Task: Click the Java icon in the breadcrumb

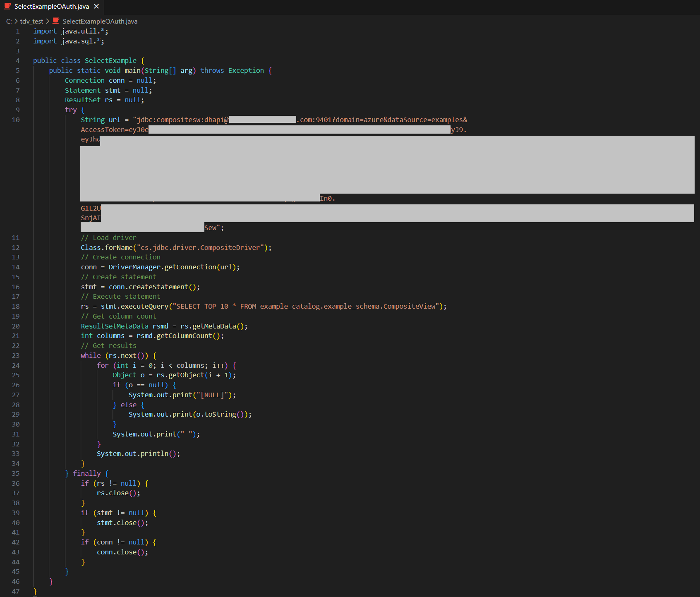Action: point(56,21)
